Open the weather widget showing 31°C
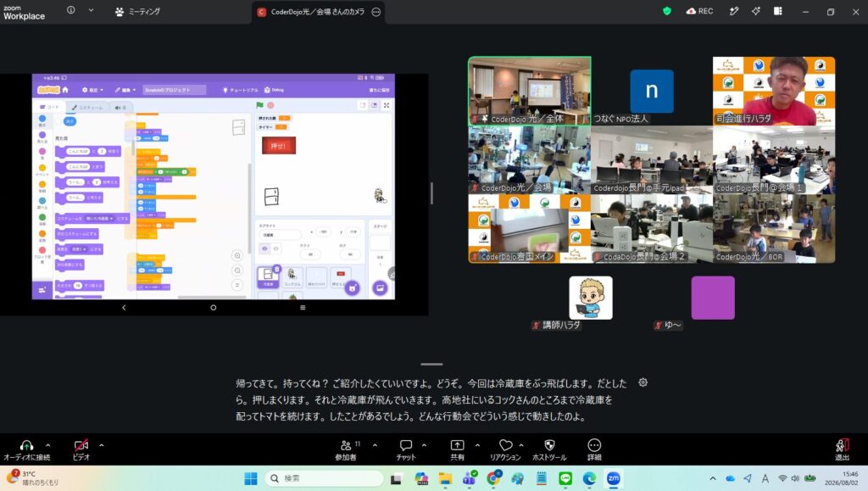The width and height of the screenshot is (868, 491). coord(32,477)
